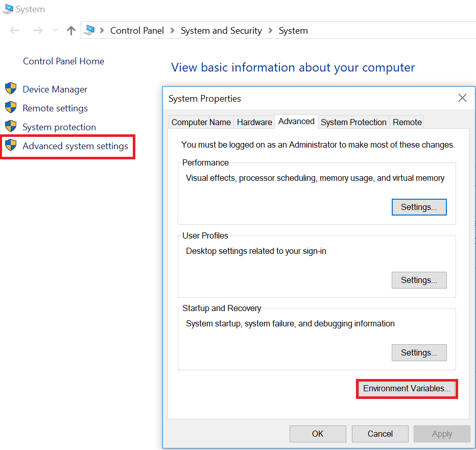Open Performance Settings button
Screen dimensions: 476x450
click(x=419, y=207)
